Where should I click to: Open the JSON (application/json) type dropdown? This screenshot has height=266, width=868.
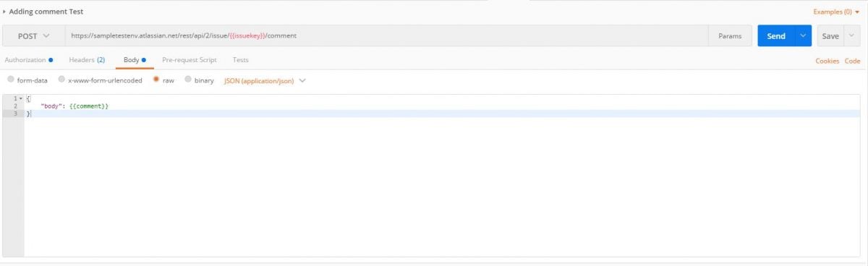265,80
